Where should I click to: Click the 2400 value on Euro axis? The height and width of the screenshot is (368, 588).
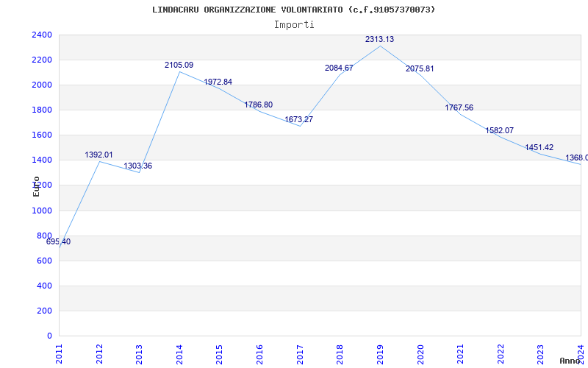tap(42, 35)
